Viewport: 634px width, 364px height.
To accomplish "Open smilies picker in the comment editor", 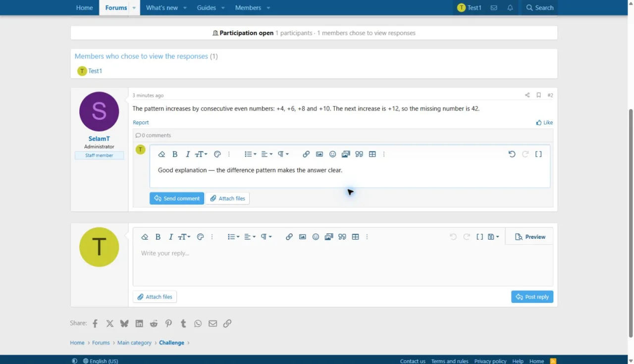I will [x=333, y=155].
